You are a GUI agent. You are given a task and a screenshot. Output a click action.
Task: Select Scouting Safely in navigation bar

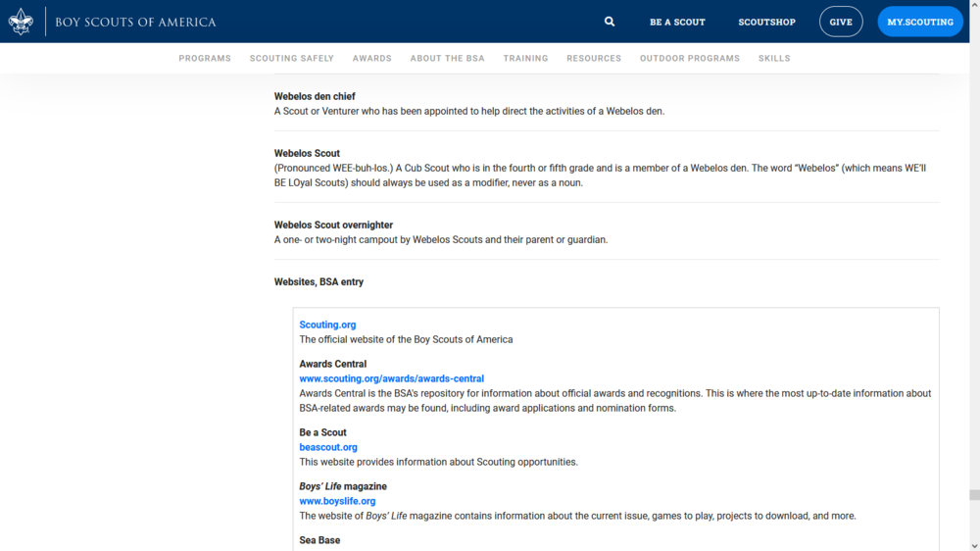click(x=292, y=59)
